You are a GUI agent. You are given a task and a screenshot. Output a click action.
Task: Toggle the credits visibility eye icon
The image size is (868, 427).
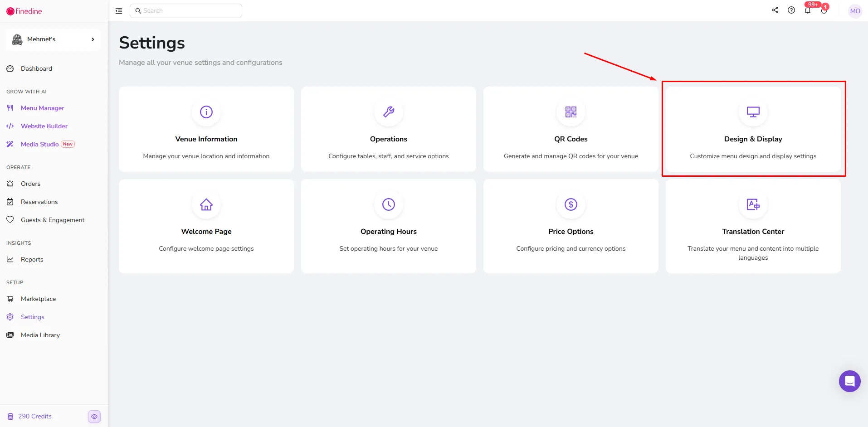click(x=94, y=417)
